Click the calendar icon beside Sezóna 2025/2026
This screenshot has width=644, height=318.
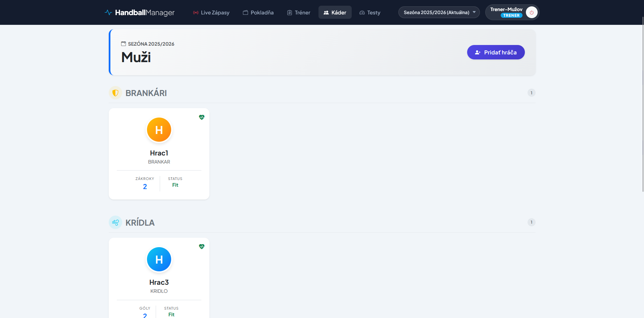pos(123,44)
